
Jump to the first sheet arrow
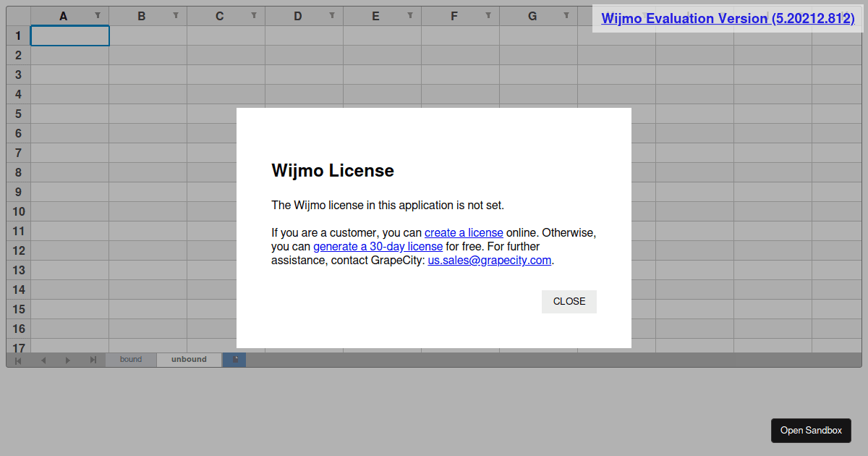(x=17, y=360)
